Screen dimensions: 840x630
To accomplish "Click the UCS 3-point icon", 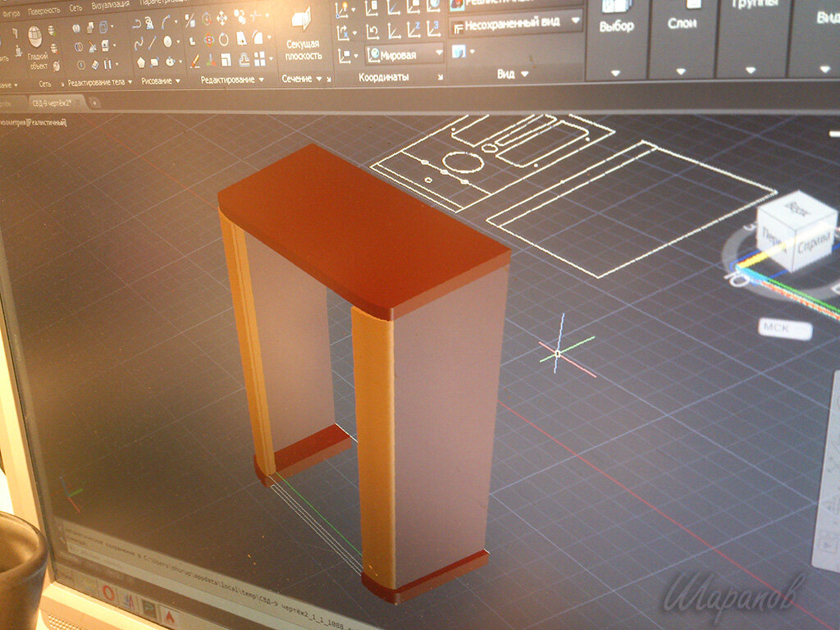I will [433, 28].
